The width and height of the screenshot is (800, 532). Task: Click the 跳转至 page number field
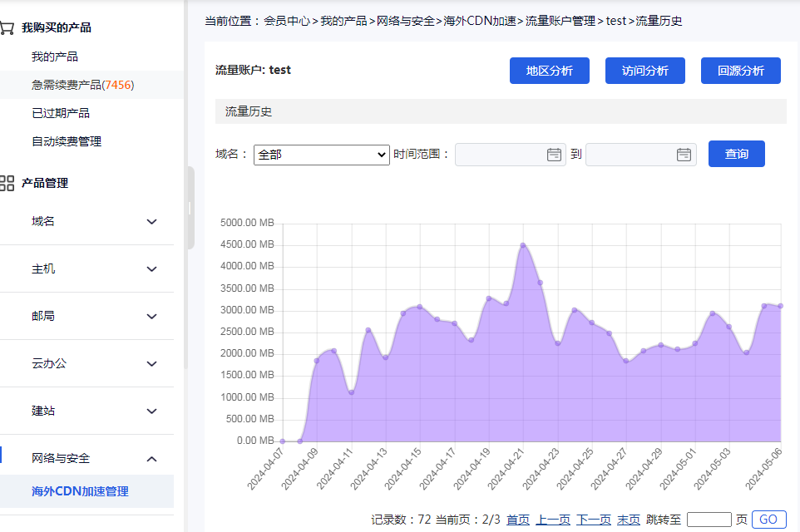tap(709, 520)
